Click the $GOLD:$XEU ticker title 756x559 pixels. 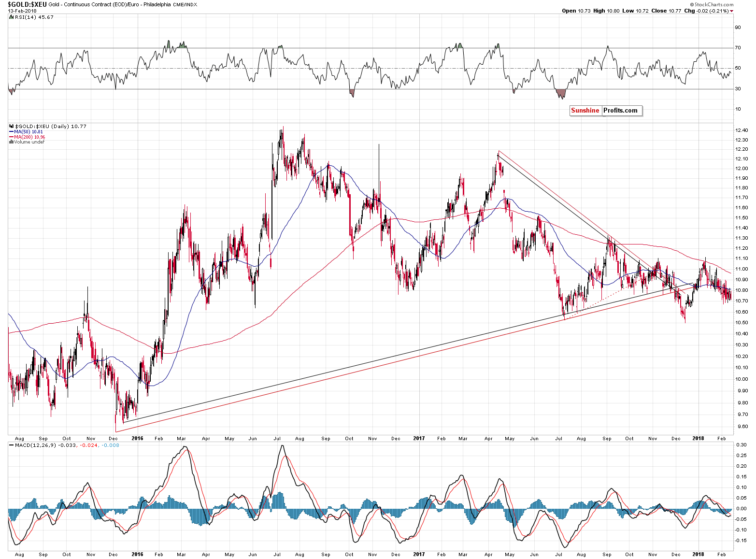(x=27, y=4)
